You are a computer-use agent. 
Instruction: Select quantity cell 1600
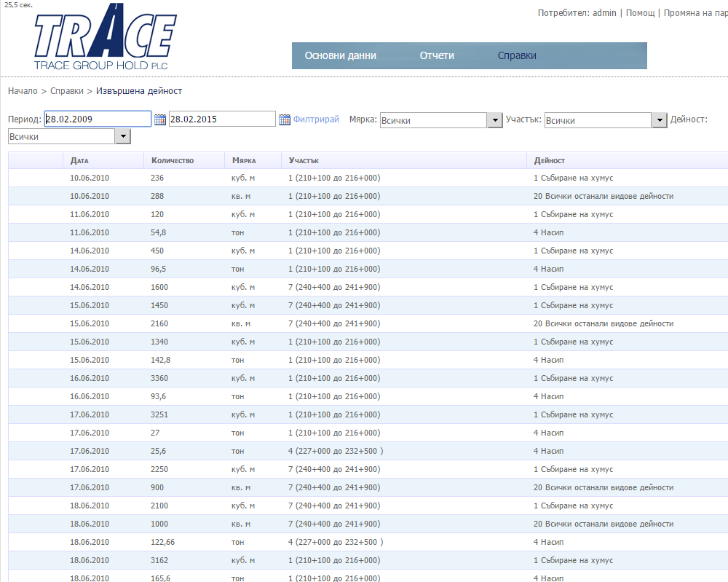click(x=159, y=287)
